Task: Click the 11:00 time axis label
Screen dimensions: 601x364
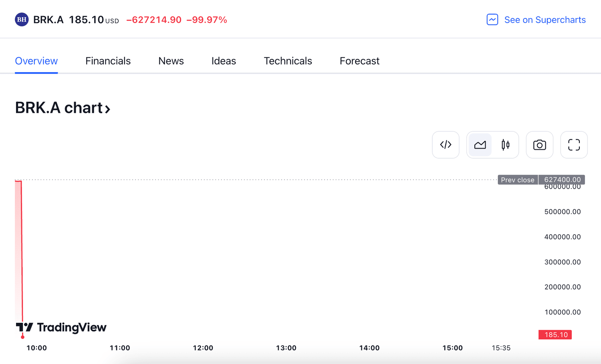Action: point(120,348)
